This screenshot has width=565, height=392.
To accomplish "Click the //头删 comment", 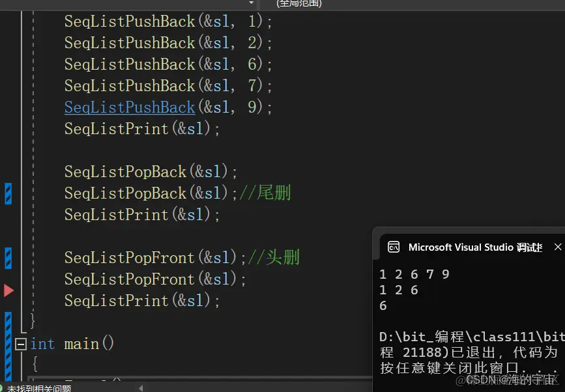I will [x=274, y=257].
